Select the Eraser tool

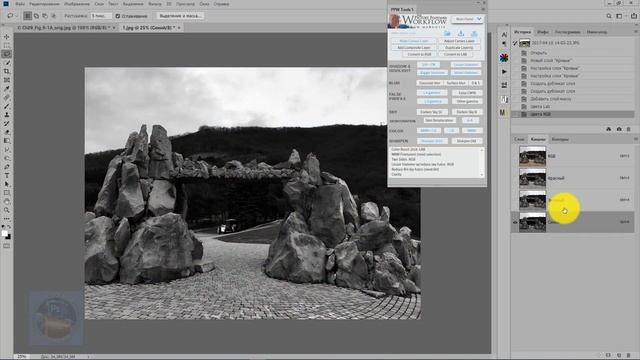point(7,132)
